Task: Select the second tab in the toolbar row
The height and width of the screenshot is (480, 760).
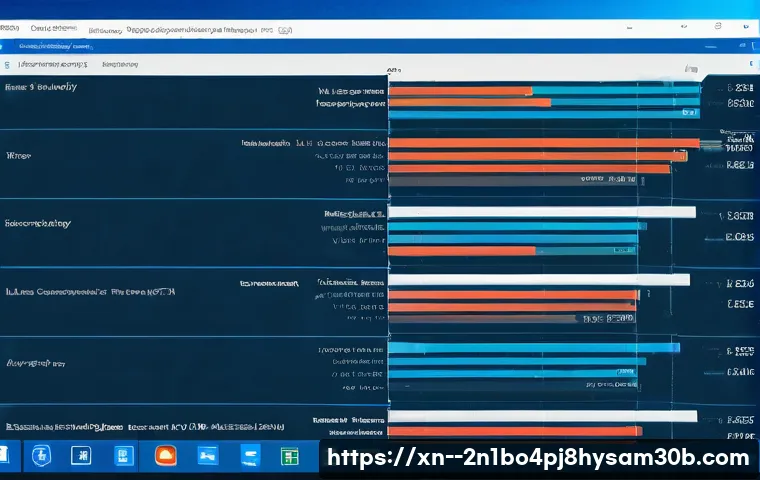Action: coord(119,63)
